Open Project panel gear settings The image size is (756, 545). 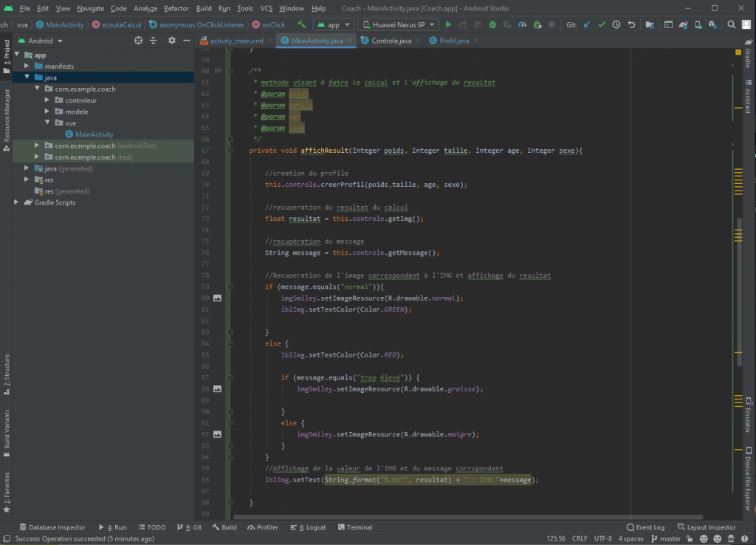point(171,41)
